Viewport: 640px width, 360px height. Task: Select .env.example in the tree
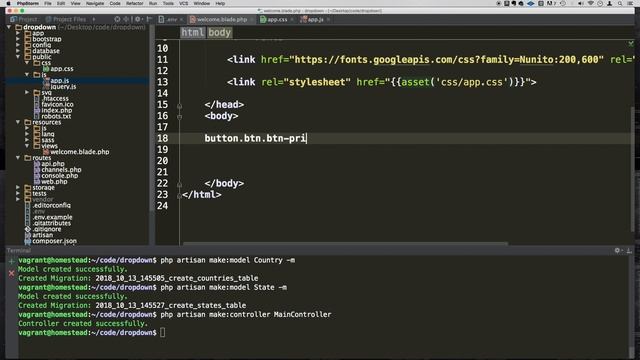49,217
